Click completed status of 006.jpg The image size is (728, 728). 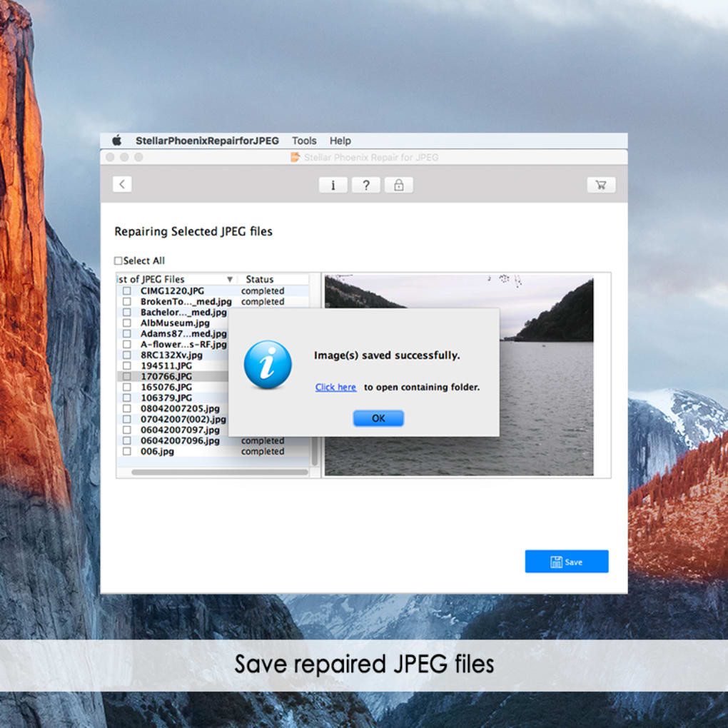(263, 451)
